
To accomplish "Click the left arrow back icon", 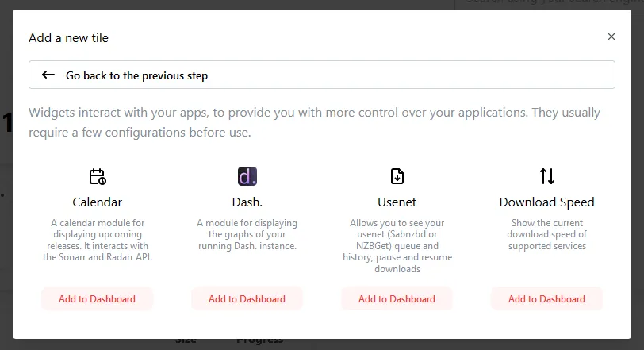I will tap(48, 75).
